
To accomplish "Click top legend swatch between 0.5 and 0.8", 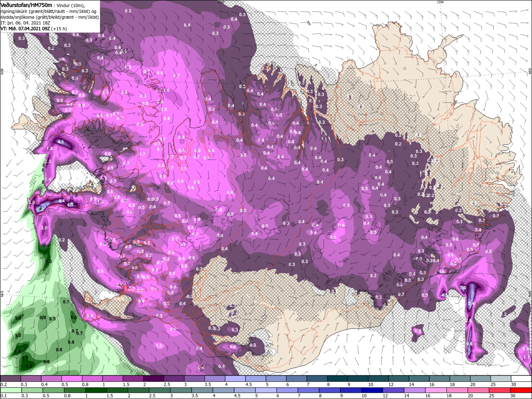I will pyautogui.click(x=71, y=379).
